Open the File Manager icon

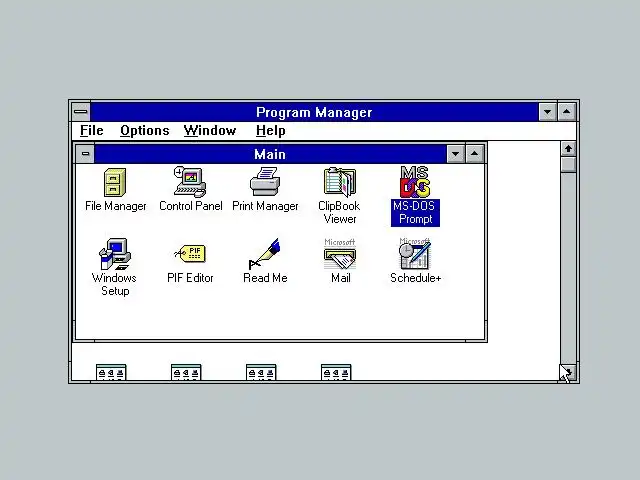[115, 182]
